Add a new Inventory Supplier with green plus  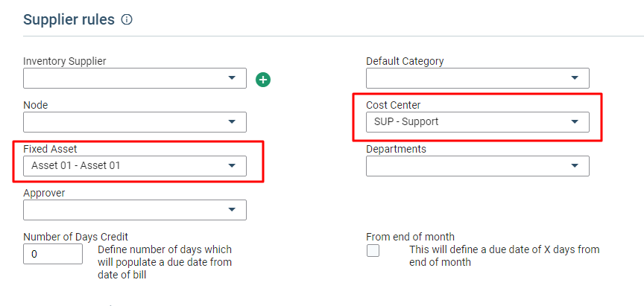tap(263, 79)
